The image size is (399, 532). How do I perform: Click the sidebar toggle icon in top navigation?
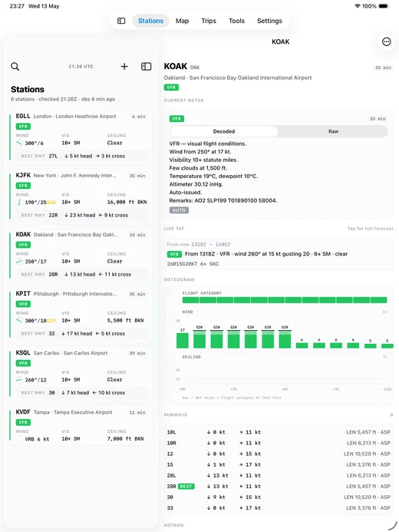click(x=121, y=21)
